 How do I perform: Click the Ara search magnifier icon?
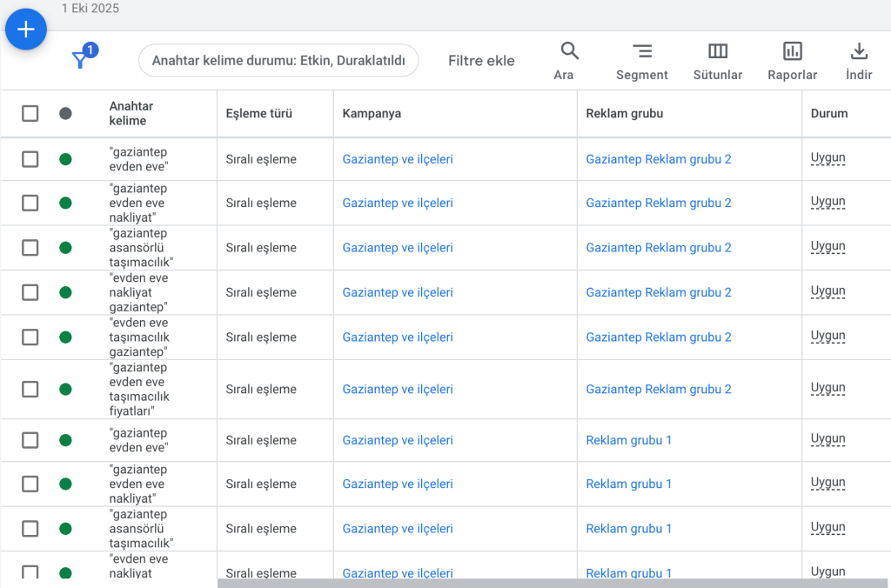click(x=569, y=51)
